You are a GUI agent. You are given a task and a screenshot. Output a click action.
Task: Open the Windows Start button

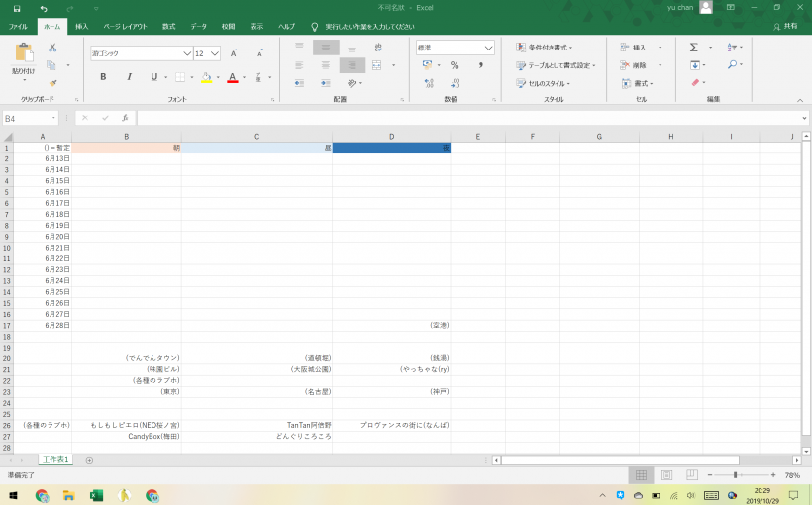tap(14, 496)
